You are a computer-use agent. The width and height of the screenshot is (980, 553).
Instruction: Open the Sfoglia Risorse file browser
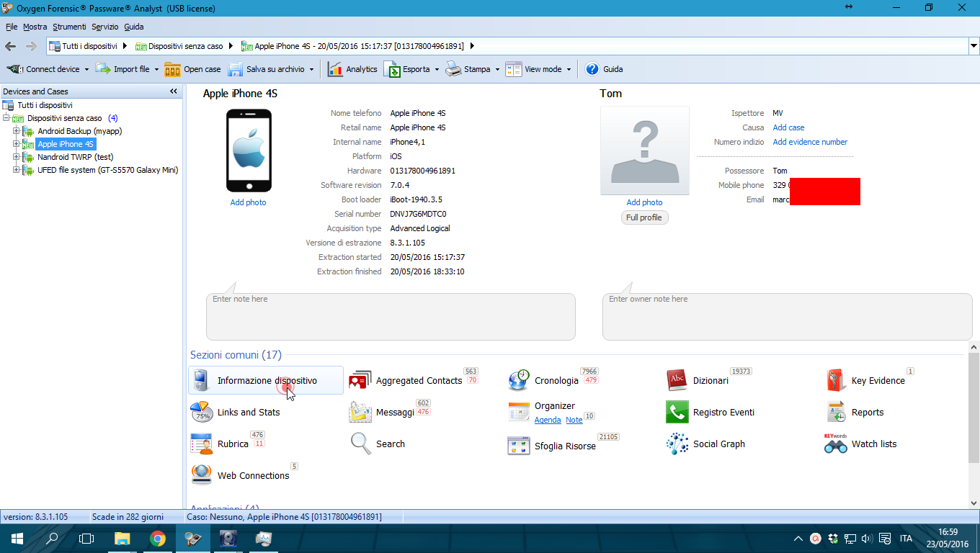(x=565, y=446)
